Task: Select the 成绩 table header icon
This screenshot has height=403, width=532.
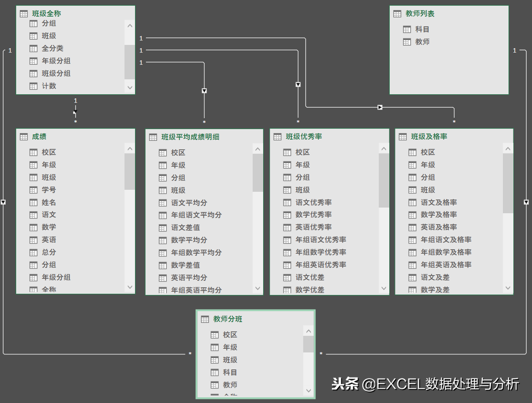Action: point(24,137)
